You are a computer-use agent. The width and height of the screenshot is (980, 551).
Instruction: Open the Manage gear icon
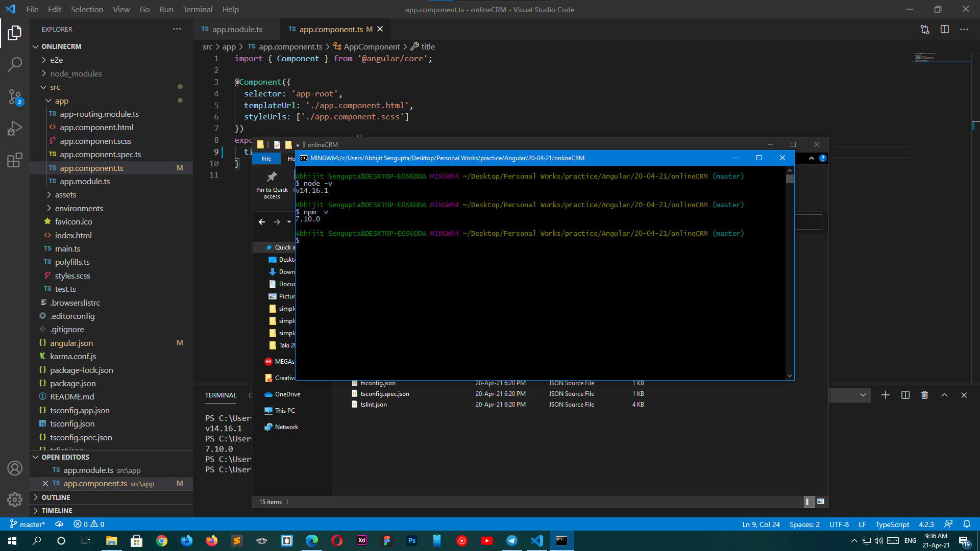tap(15, 499)
